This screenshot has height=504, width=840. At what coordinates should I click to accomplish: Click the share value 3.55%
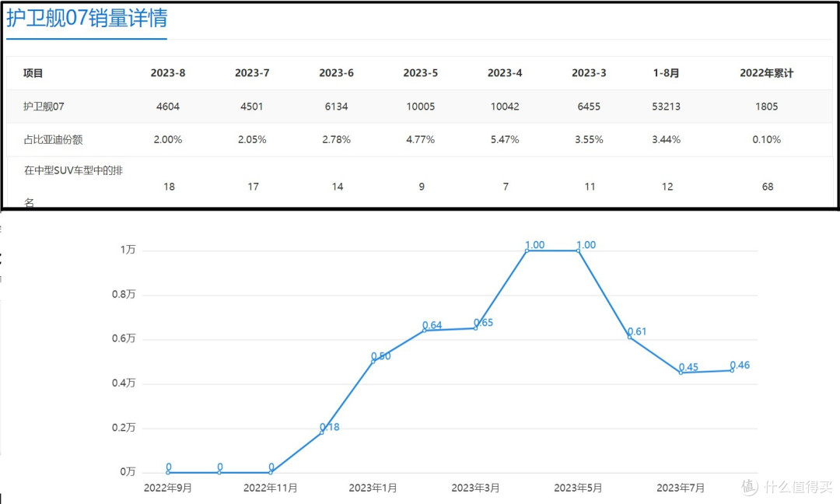589,139
